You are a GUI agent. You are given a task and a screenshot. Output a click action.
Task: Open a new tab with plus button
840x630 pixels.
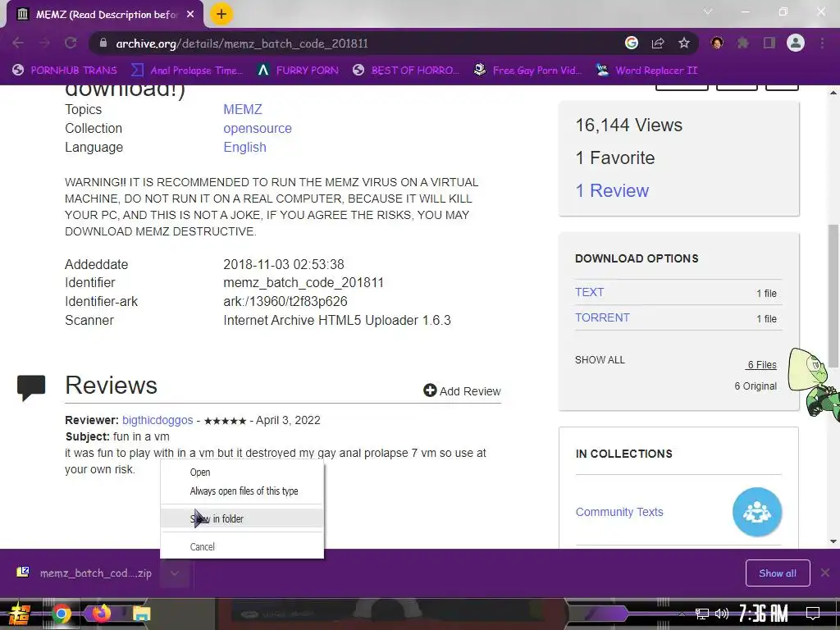click(x=221, y=14)
